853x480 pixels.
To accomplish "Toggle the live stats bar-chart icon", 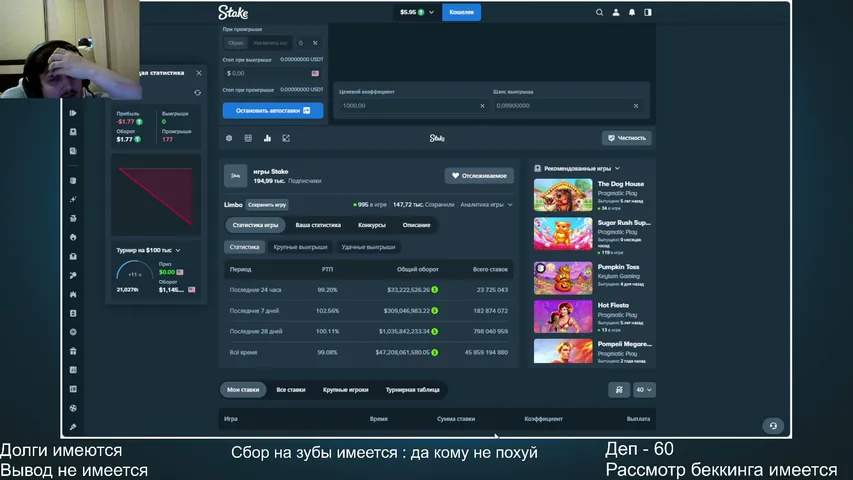I will [267, 138].
